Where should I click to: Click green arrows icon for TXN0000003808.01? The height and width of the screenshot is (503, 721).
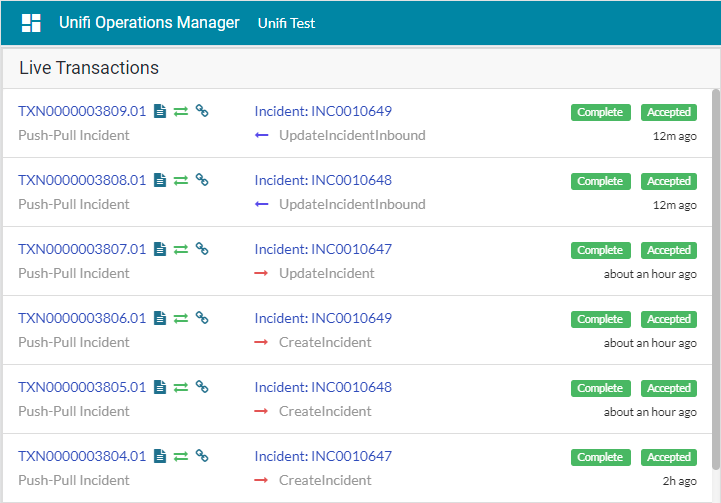181,181
